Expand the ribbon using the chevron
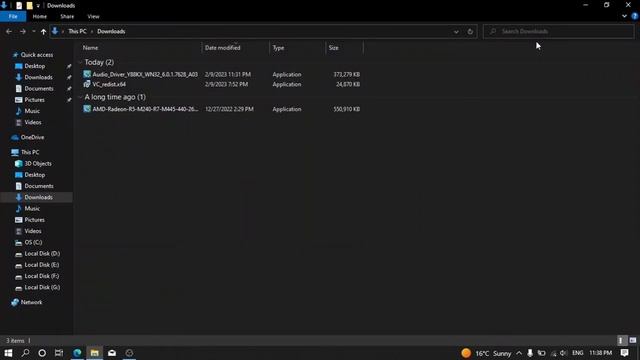The image size is (640, 360). 624,16
